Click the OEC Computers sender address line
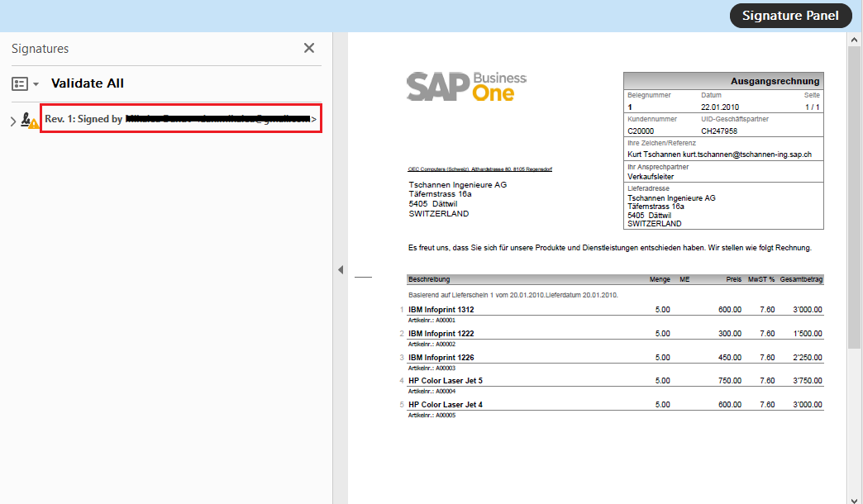 480,169
